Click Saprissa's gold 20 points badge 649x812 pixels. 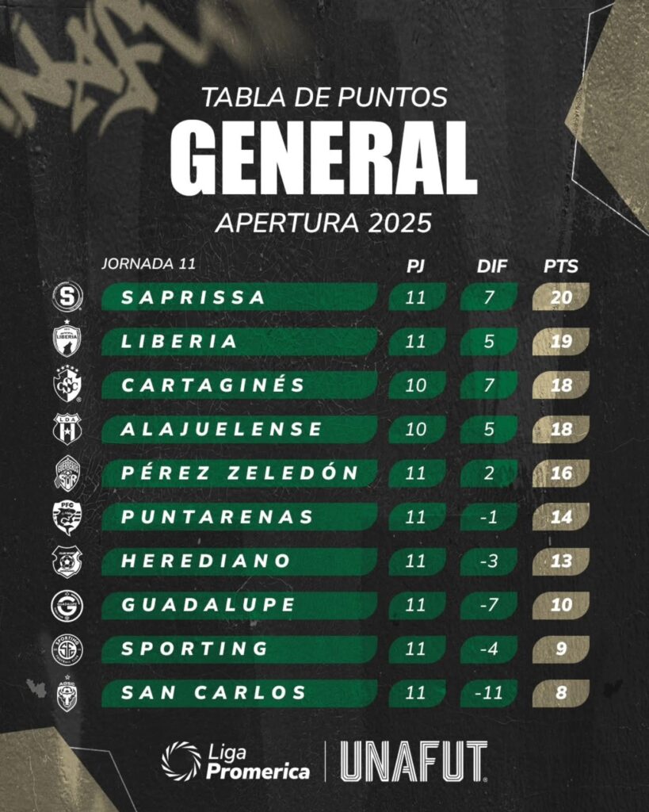tap(560, 297)
